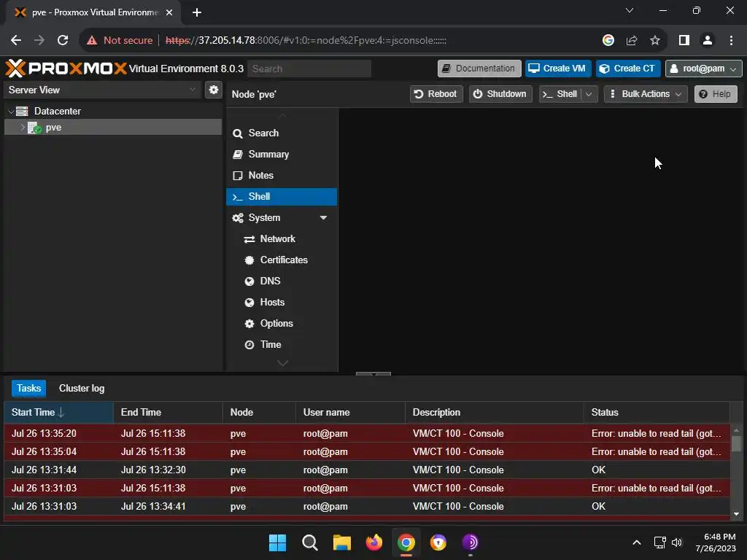Sort by Start Time column
Viewport: 747px width, 560px height.
58,413
